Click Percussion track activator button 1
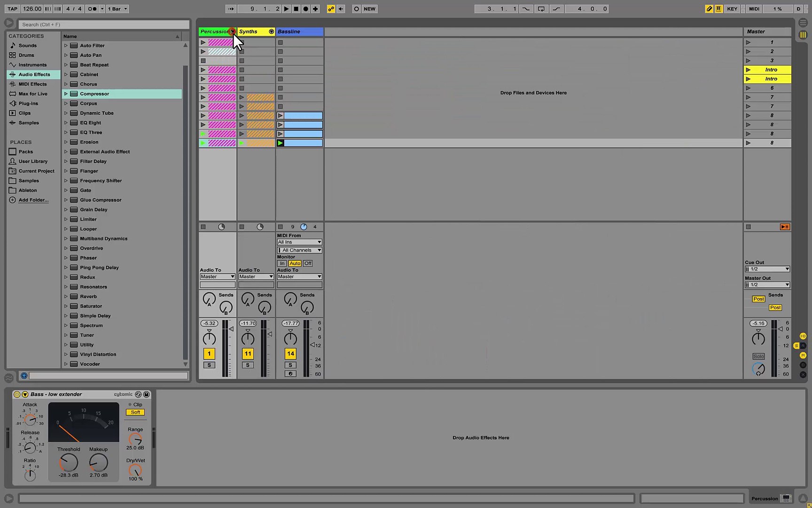This screenshot has width=812, height=508. [x=209, y=354]
